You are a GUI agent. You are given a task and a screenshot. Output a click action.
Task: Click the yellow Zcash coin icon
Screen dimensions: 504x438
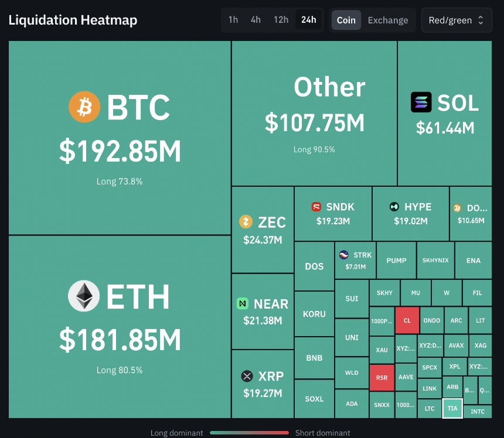tap(246, 221)
